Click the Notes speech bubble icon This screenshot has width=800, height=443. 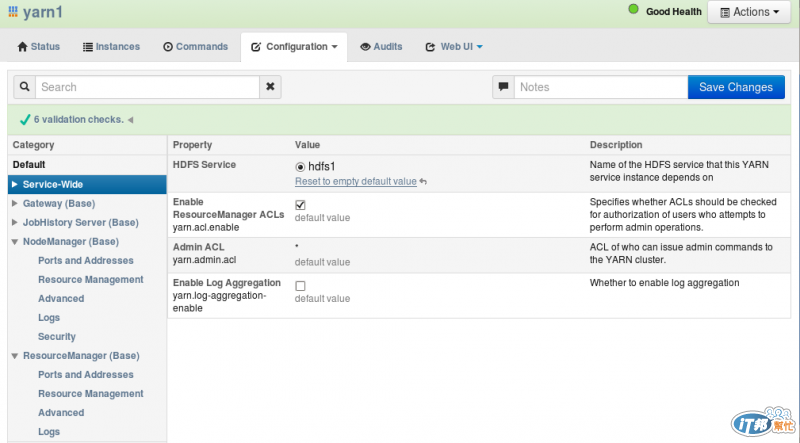click(x=503, y=87)
